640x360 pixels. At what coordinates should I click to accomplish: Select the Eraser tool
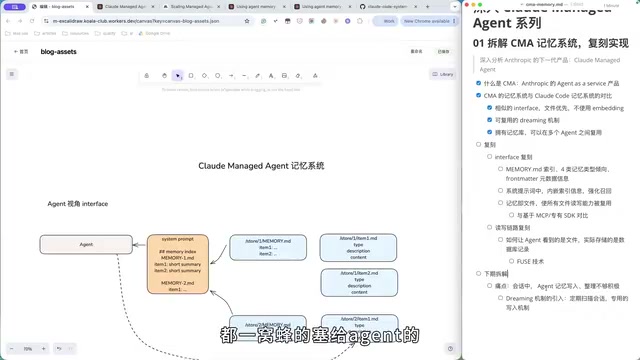pos(298,76)
